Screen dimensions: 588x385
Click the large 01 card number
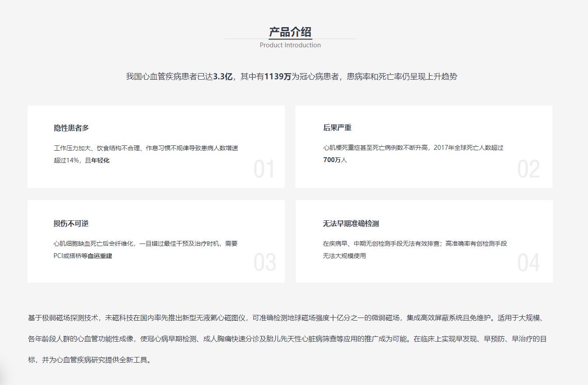pyautogui.click(x=264, y=170)
